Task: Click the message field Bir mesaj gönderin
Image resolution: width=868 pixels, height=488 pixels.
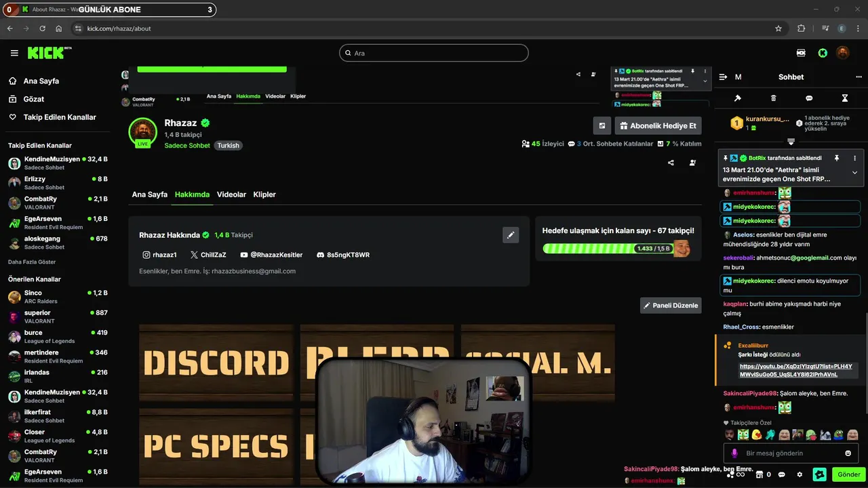Action: pos(791,453)
